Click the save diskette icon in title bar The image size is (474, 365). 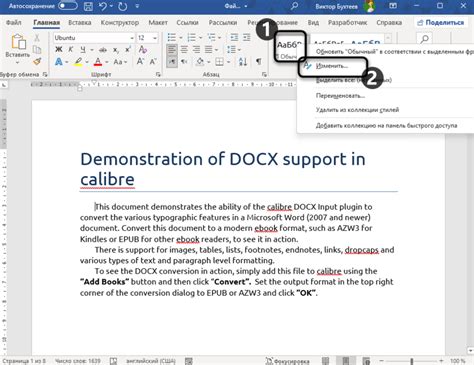click(88, 6)
